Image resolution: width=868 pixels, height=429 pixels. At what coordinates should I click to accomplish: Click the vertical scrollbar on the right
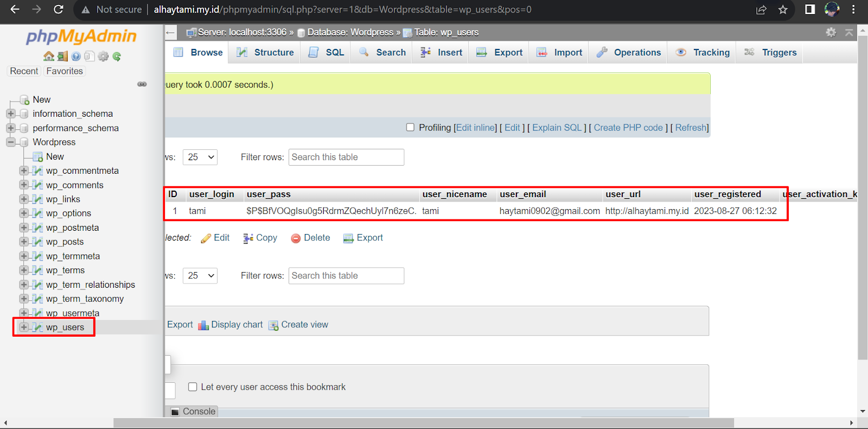tap(863, 198)
